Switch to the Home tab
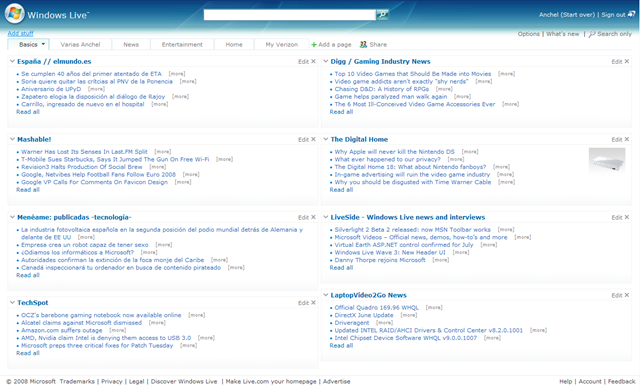Screen dimensions: 640x389 (x=234, y=44)
